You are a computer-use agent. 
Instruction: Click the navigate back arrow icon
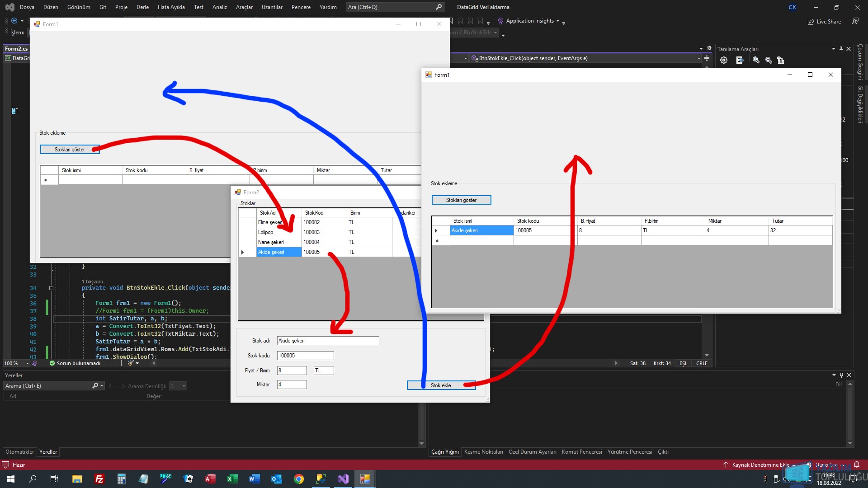pos(14,21)
